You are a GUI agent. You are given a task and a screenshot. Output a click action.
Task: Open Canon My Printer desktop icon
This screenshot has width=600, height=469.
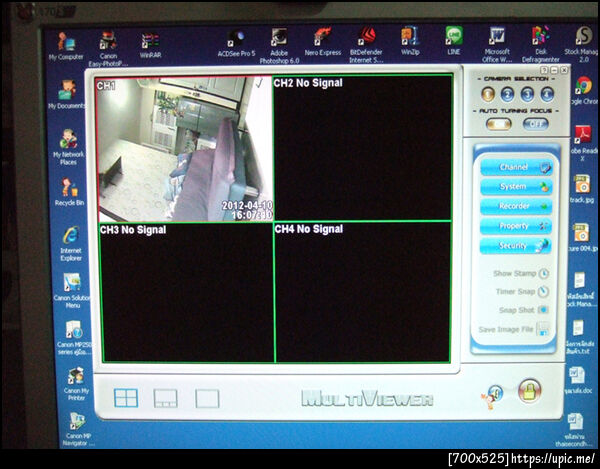tap(76, 384)
